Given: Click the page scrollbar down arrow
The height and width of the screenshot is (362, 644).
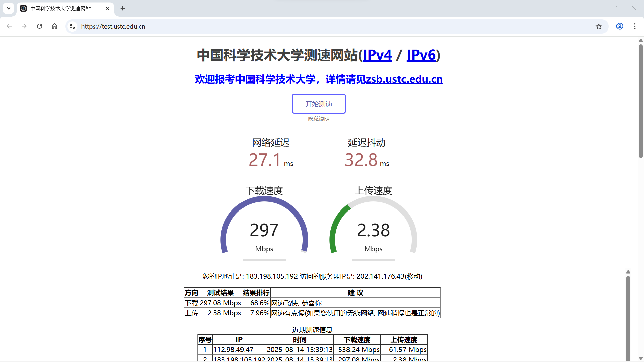Looking at the screenshot, I should click(640, 358).
